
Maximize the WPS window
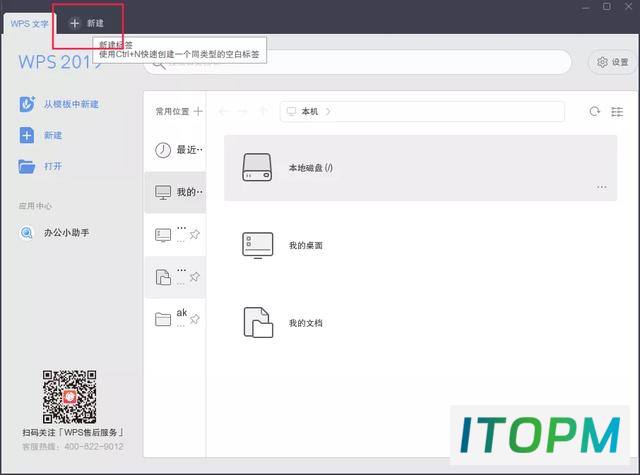(x=607, y=7)
